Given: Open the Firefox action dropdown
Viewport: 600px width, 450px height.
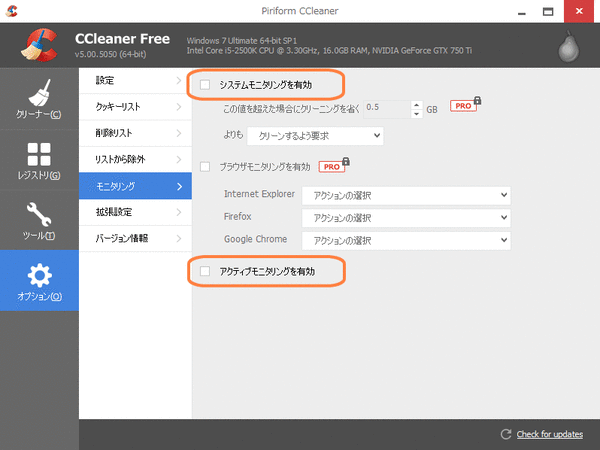Looking at the screenshot, I should [406, 218].
